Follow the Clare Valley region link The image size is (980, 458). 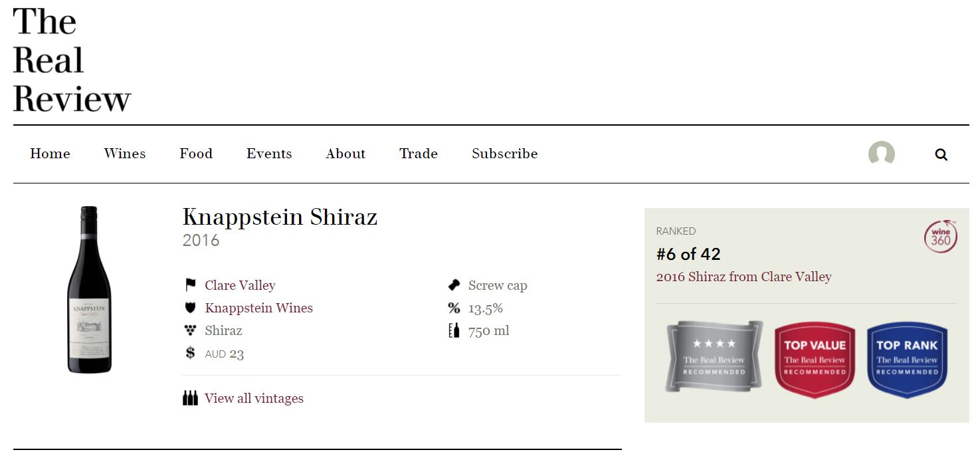coord(240,285)
